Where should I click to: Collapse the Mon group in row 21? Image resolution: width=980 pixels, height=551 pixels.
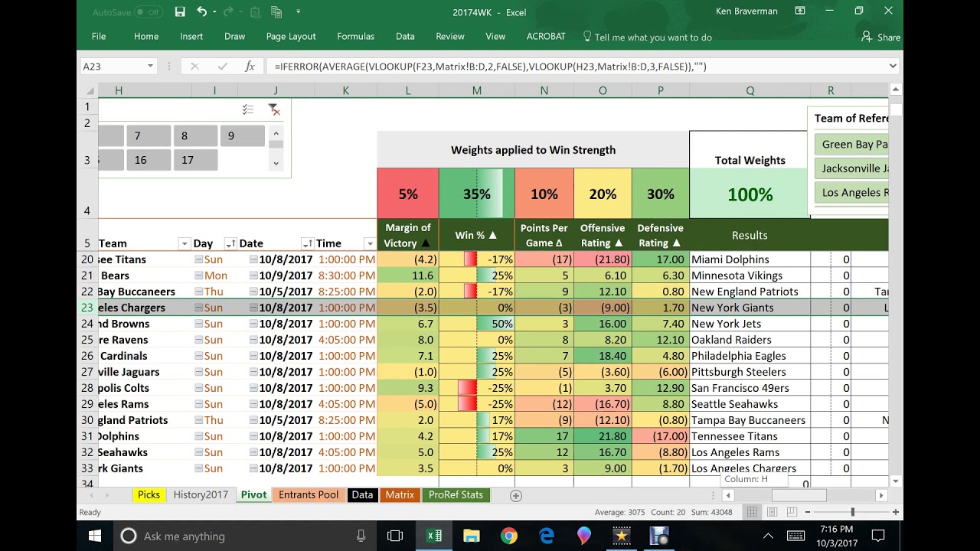pyautogui.click(x=198, y=275)
